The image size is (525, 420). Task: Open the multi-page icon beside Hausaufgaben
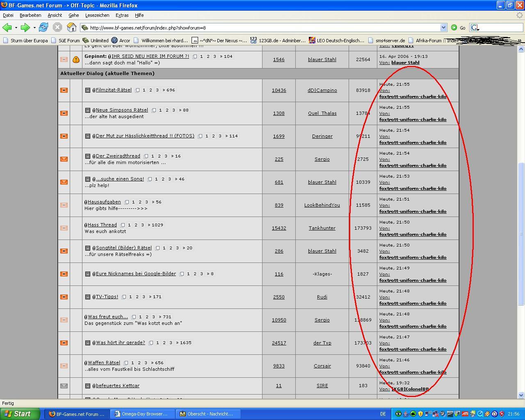[x=127, y=202]
